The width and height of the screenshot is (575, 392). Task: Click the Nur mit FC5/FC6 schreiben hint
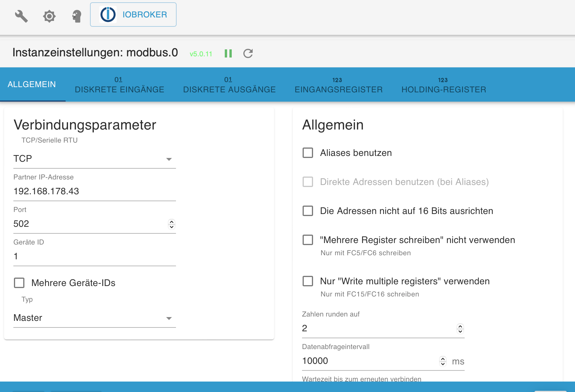[x=366, y=253]
